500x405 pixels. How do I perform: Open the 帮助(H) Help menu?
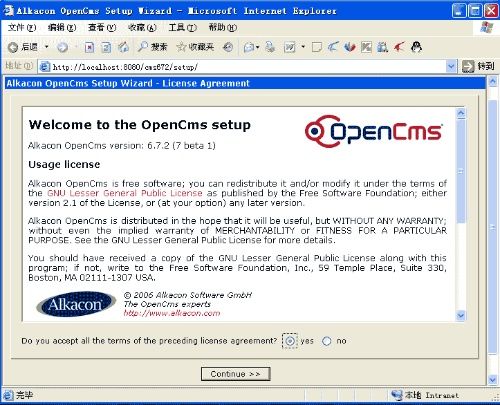tap(223, 27)
